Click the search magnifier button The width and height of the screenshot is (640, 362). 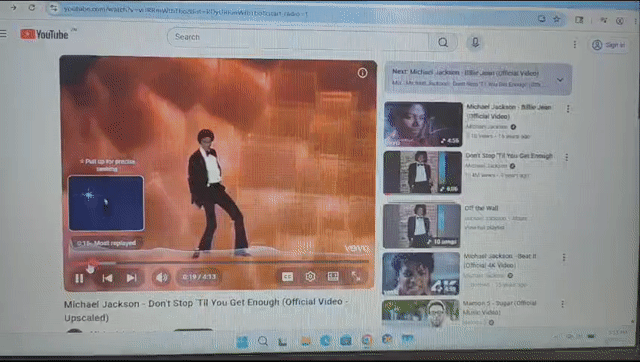pos(443,42)
